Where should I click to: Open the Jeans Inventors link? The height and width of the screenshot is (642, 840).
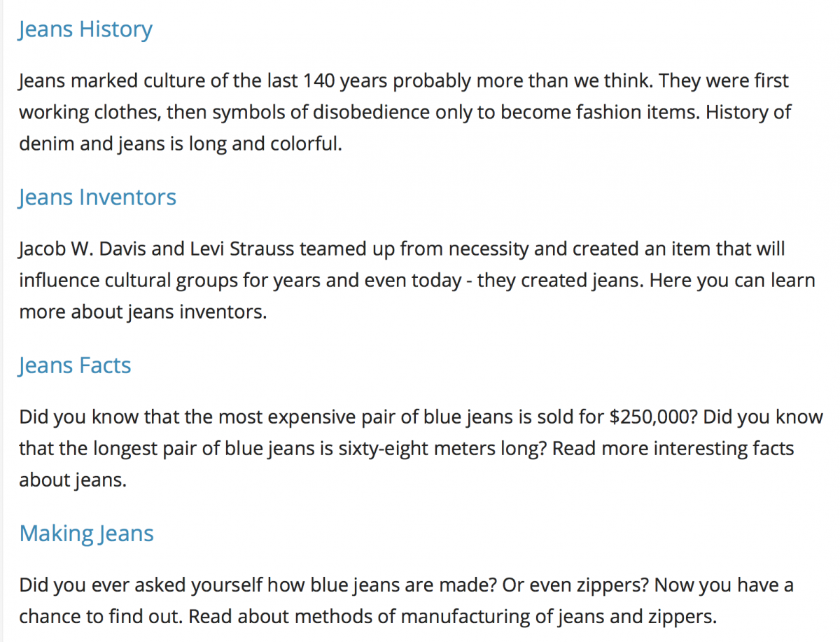pyautogui.click(x=97, y=198)
